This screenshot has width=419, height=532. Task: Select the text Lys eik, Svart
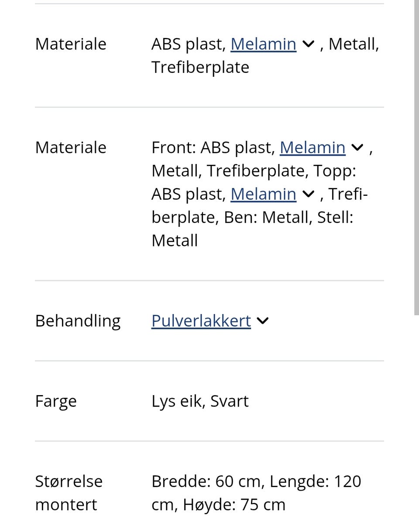click(x=200, y=400)
